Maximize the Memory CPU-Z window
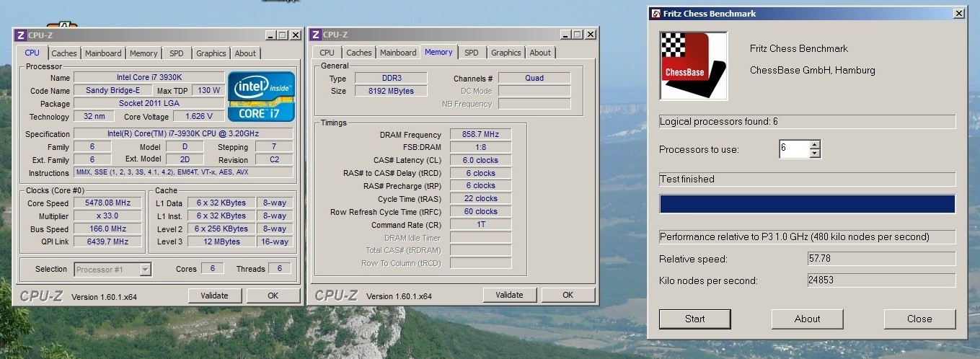The width and height of the screenshot is (980, 359). 577,34
